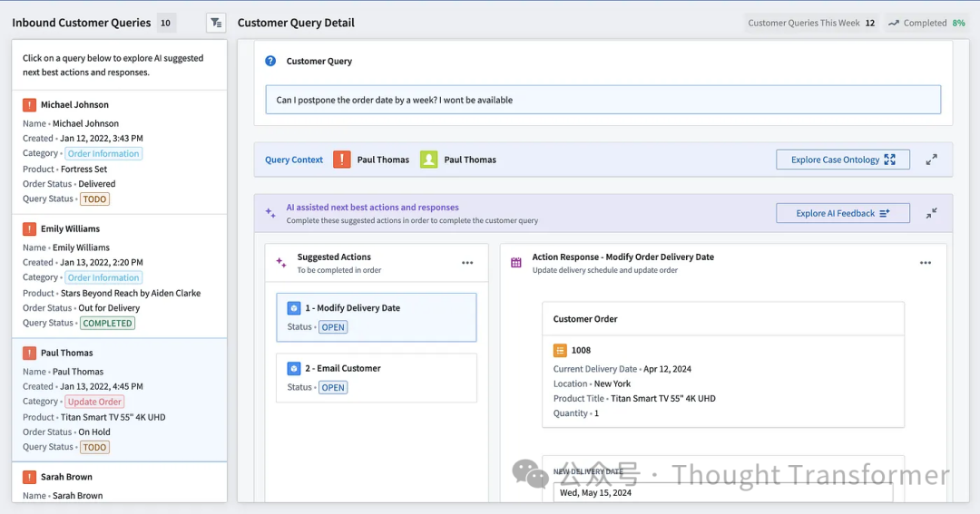Image resolution: width=980 pixels, height=514 pixels.
Task: Open the Suggested Actions three-dot menu
Action: tap(467, 263)
